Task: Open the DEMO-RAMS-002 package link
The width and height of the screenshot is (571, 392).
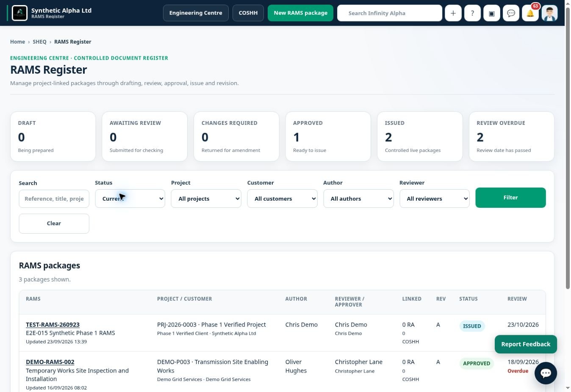Action: coord(50,362)
